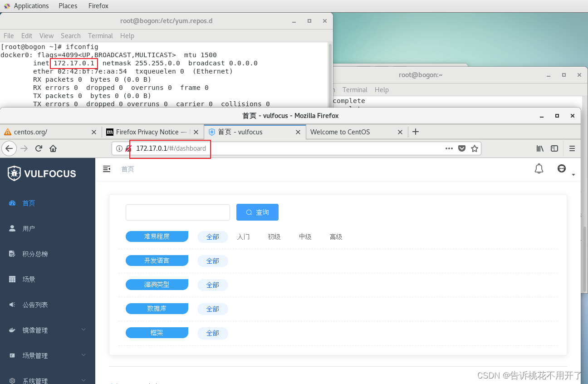Filter difficulty by 高级

pyautogui.click(x=336, y=236)
